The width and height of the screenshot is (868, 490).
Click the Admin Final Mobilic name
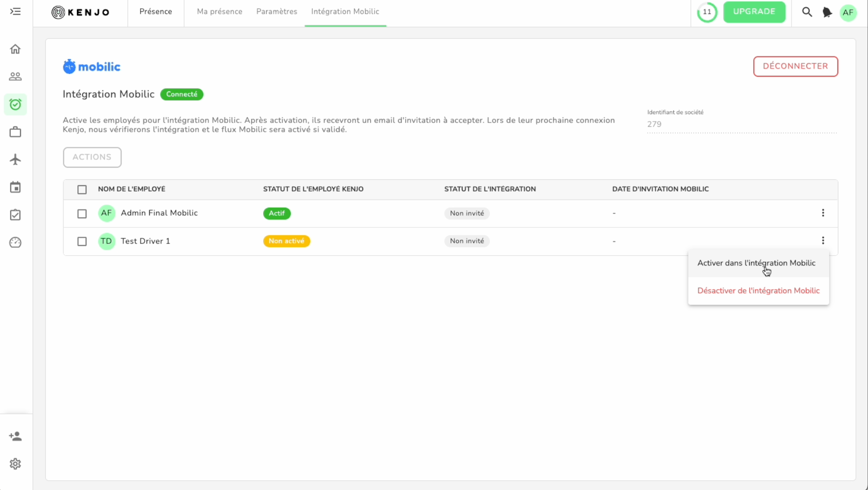coord(159,213)
